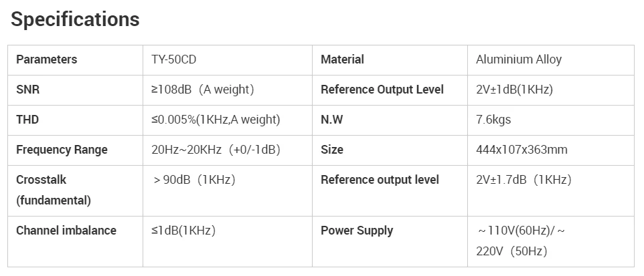Select the 20Hz~20KHz value cell
The height and width of the screenshot is (276, 644).
tap(216, 150)
